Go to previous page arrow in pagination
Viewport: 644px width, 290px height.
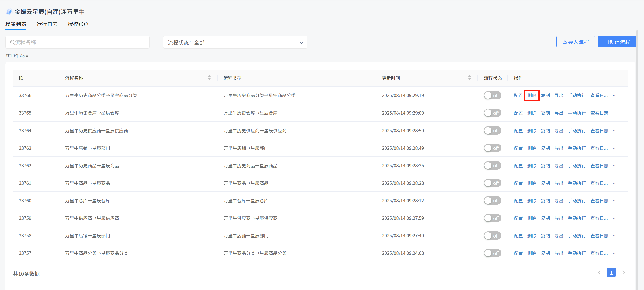[x=599, y=272]
